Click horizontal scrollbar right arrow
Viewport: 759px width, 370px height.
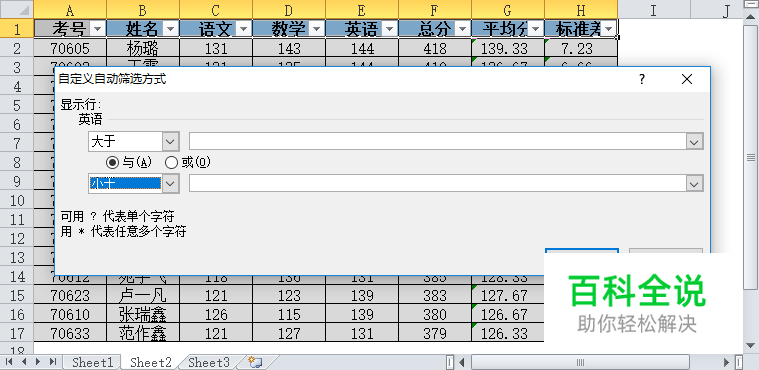point(726,362)
